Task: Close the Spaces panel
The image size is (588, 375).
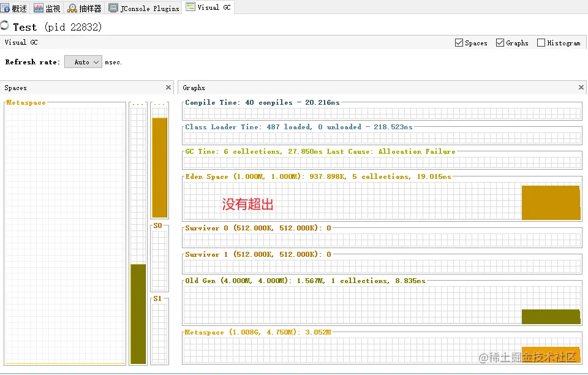Action: coord(168,88)
